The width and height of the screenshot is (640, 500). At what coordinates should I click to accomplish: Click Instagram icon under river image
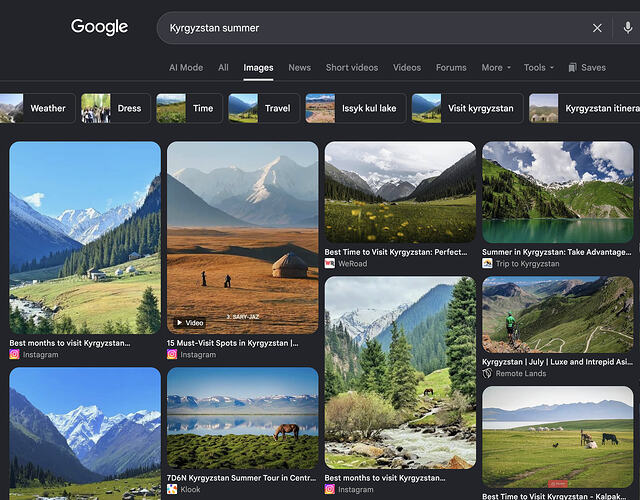tap(329, 489)
